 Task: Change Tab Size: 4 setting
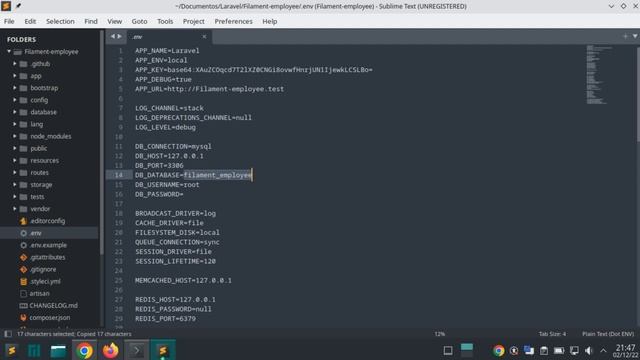tap(552, 334)
